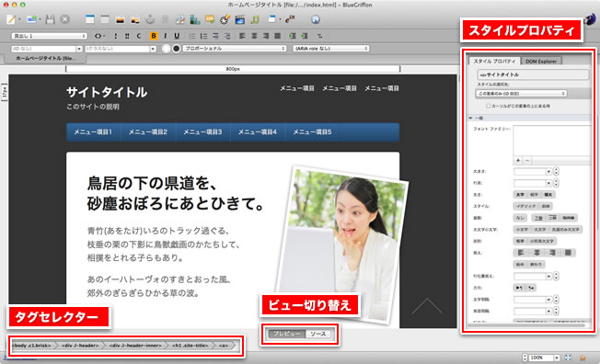
Task: Insert an anchor with the anchor icon
Action: (x=150, y=19)
